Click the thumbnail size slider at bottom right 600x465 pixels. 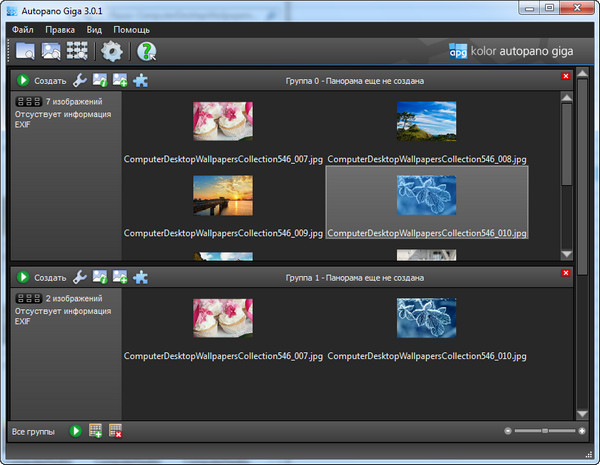[545, 431]
